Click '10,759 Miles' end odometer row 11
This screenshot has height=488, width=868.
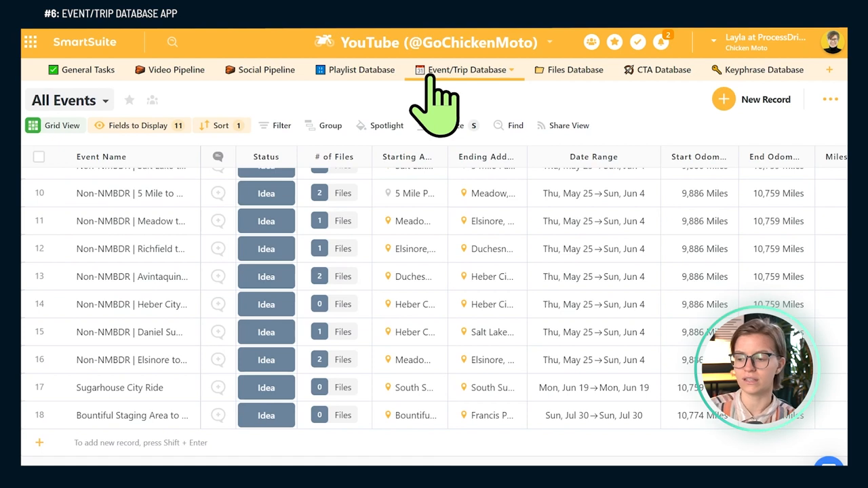(x=778, y=221)
